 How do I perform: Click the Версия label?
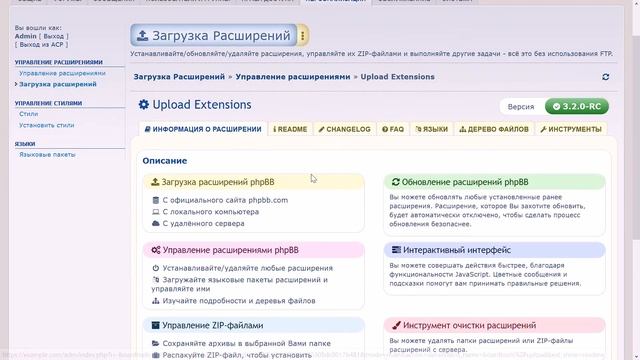coord(521,107)
